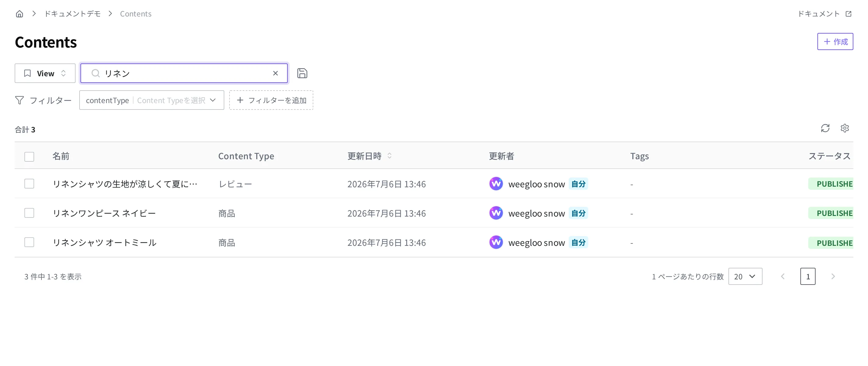Open リネンワンピース ネイビー entry

(104, 213)
